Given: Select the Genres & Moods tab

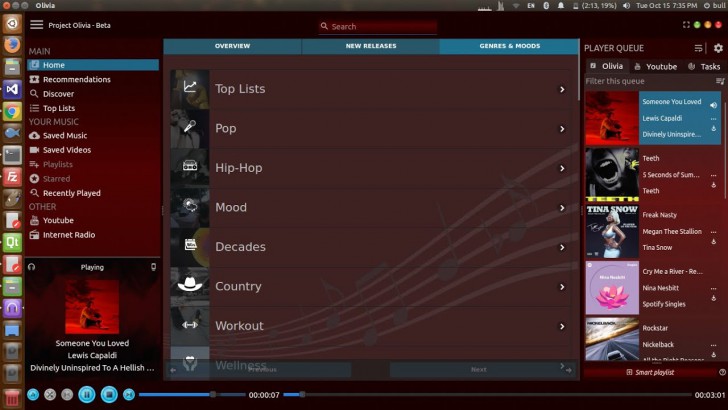Looking at the screenshot, I should coord(510,46).
